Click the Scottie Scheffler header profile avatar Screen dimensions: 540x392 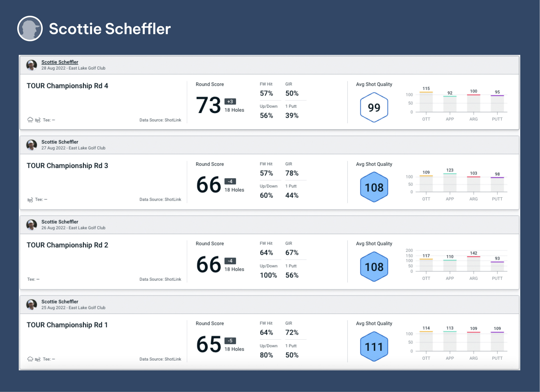(30, 28)
